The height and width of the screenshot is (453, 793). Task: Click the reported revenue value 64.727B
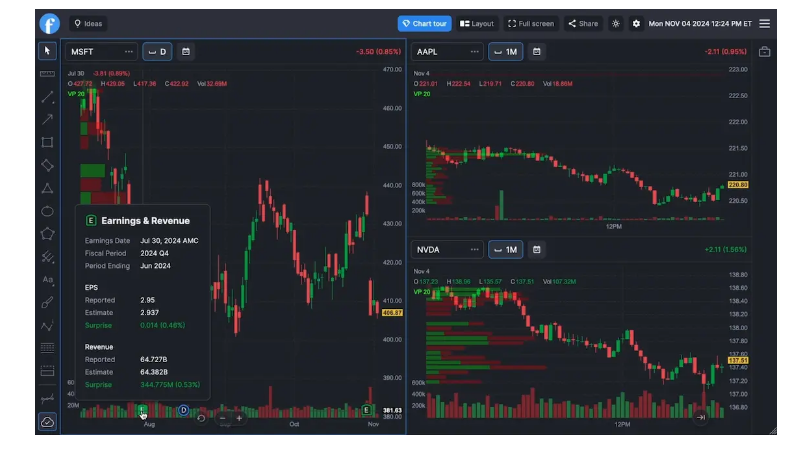click(154, 359)
